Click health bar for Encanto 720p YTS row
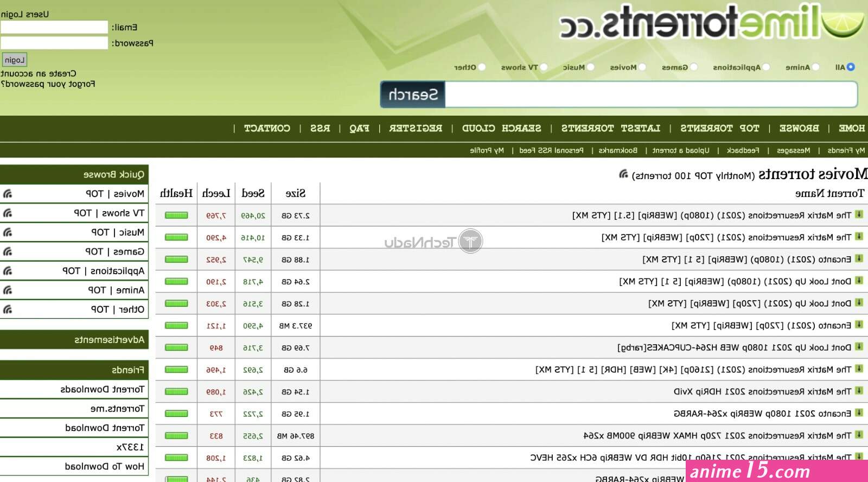Viewport: 868px width, 482px height. click(176, 326)
